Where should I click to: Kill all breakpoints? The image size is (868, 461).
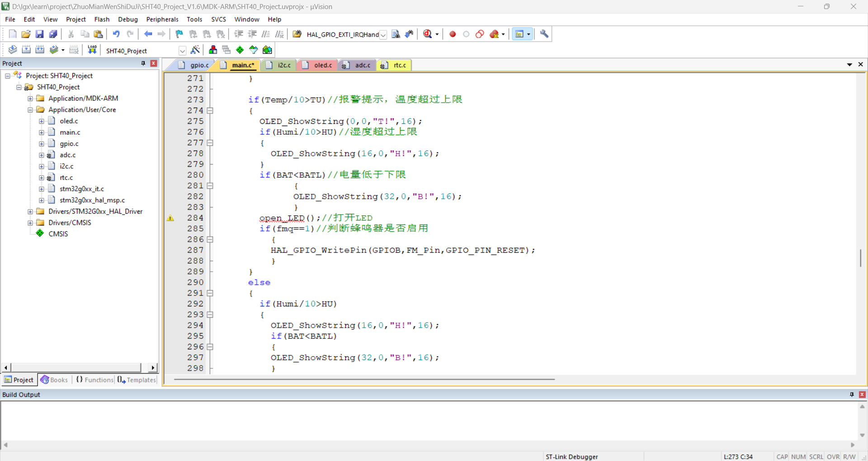click(494, 34)
